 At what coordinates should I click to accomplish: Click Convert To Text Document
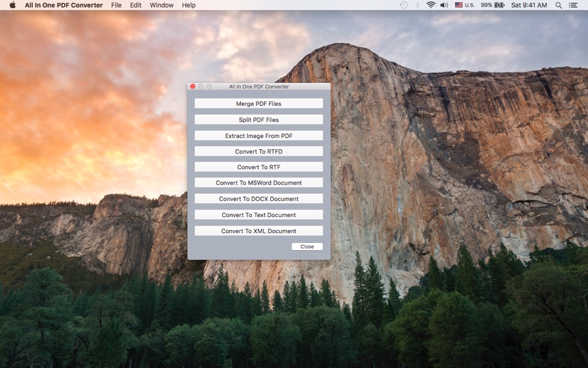[259, 215]
